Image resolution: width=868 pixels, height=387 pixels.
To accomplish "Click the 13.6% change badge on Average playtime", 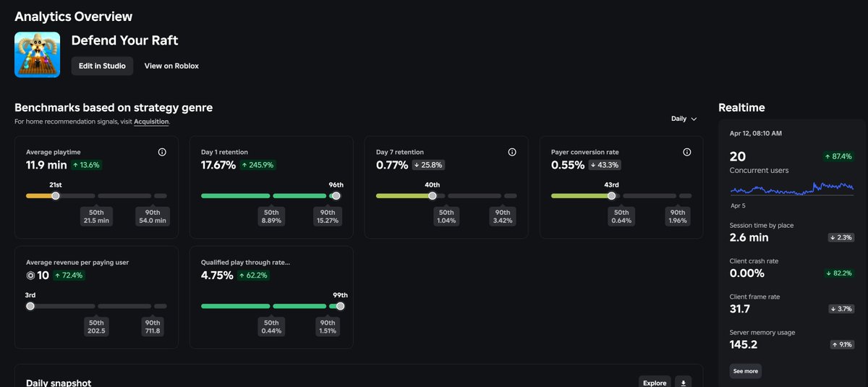I will click(x=87, y=165).
